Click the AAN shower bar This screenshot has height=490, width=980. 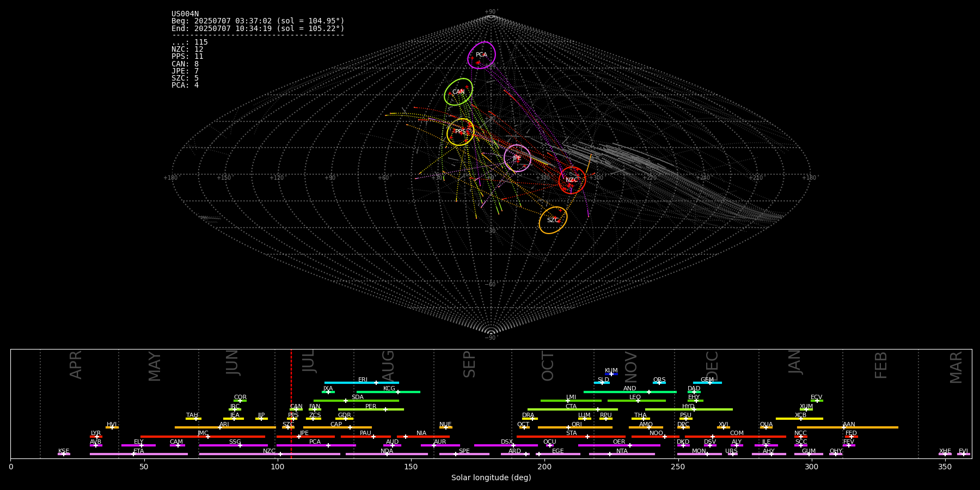coord(848,427)
